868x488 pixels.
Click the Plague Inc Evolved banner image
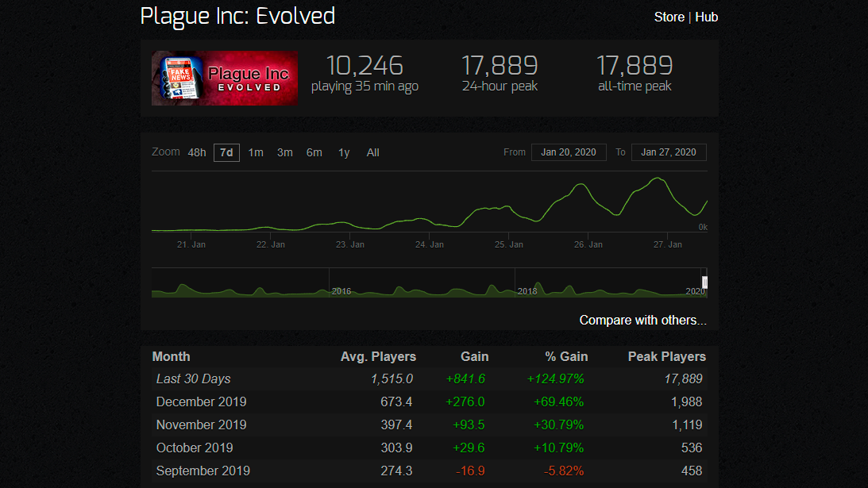[x=225, y=78]
